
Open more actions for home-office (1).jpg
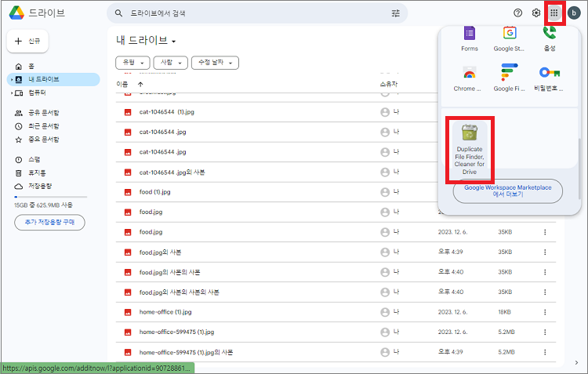pos(545,312)
